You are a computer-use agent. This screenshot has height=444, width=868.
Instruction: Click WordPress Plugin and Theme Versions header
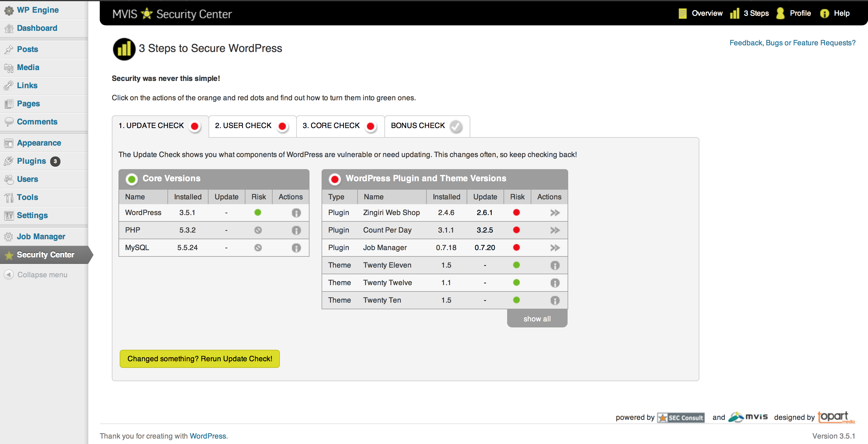click(445, 179)
